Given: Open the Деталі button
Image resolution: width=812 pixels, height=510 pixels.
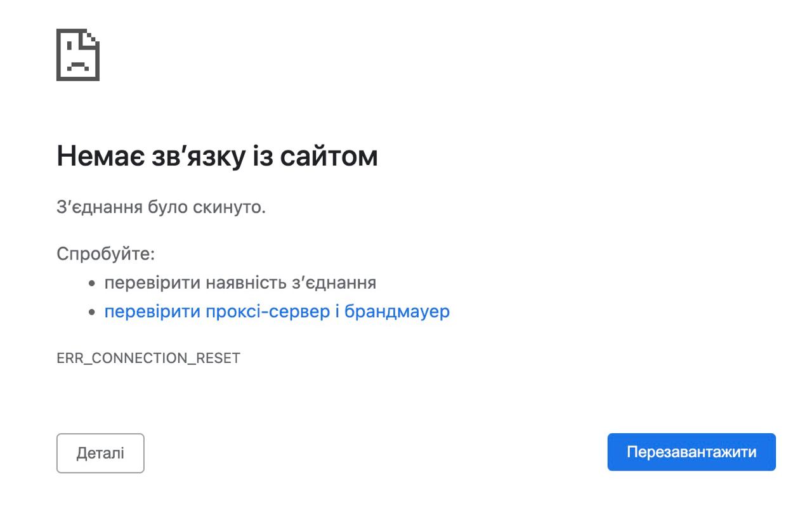Looking at the screenshot, I should pyautogui.click(x=100, y=453).
